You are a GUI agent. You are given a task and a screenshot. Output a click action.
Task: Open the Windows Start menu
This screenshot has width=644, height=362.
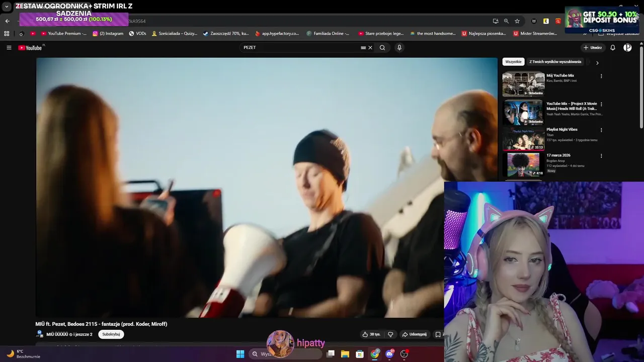pyautogui.click(x=240, y=354)
